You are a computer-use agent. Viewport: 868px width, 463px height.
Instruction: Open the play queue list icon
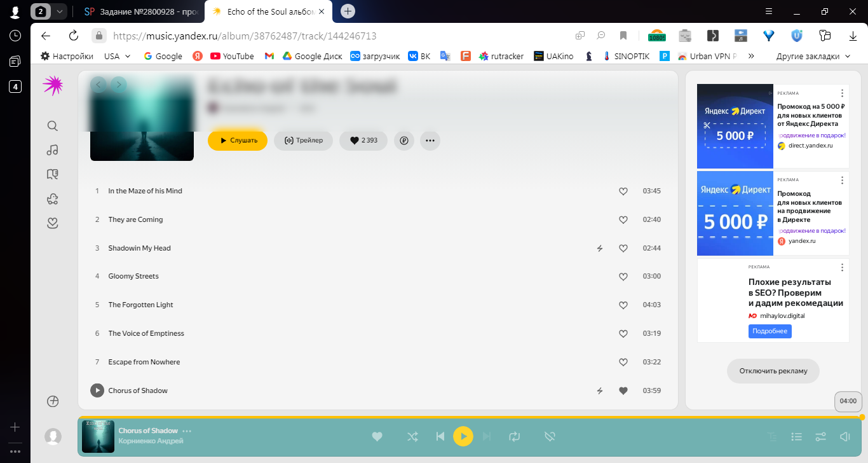click(796, 436)
